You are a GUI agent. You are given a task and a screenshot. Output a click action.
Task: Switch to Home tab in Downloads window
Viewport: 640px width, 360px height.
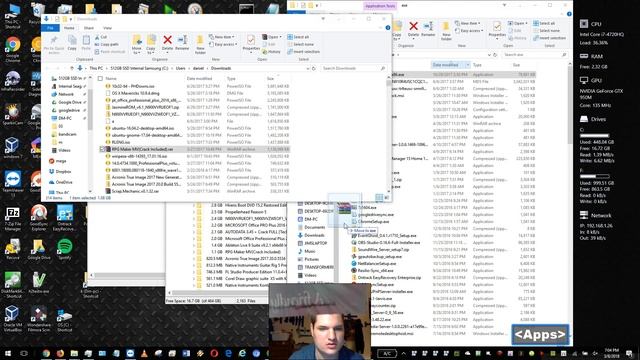coord(69,28)
